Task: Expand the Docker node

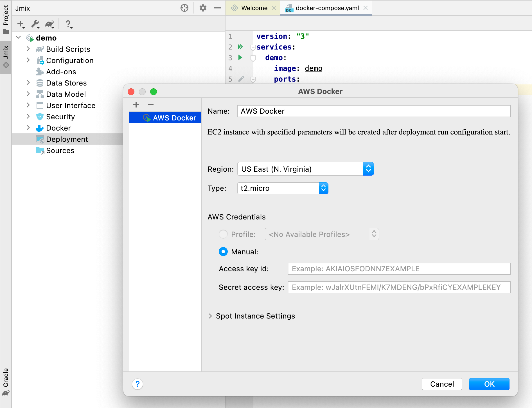Action: point(28,127)
